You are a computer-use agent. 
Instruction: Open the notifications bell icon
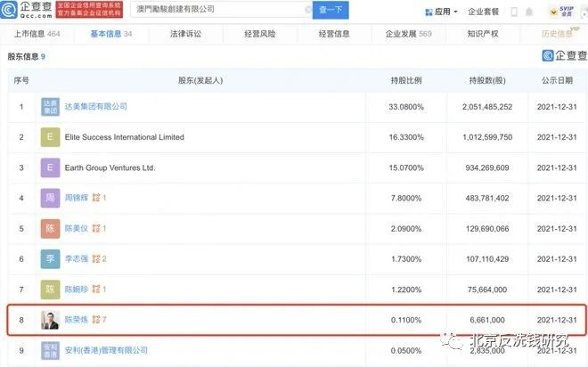(529, 12)
